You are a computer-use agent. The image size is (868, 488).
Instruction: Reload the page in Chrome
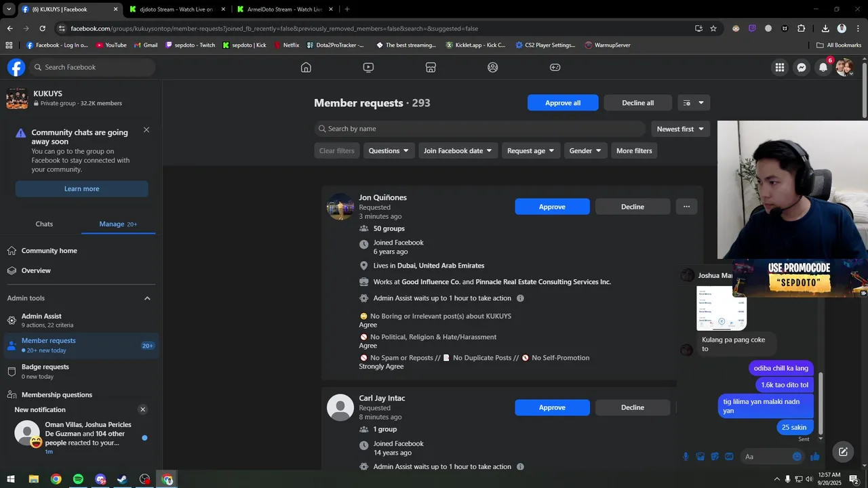click(x=42, y=28)
